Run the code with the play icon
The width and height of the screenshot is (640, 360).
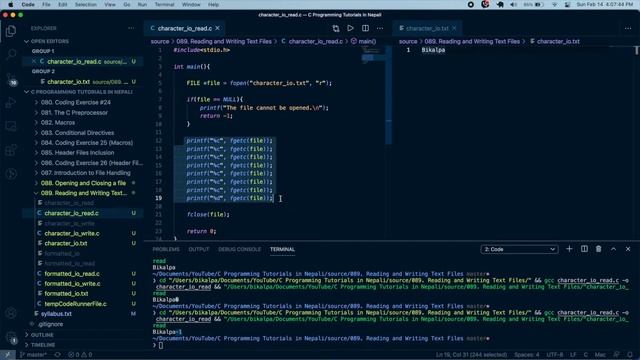coord(350,28)
